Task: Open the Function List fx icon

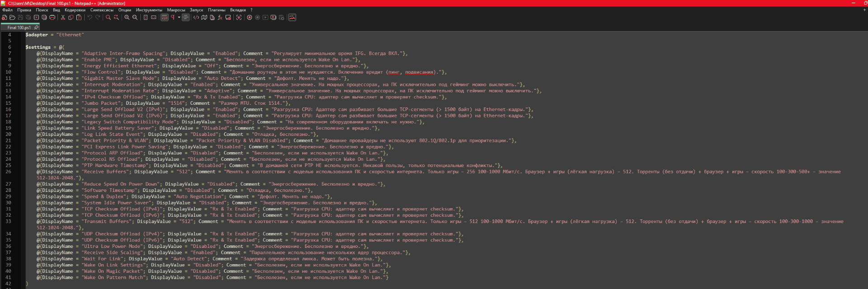Action: click(220, 18)
